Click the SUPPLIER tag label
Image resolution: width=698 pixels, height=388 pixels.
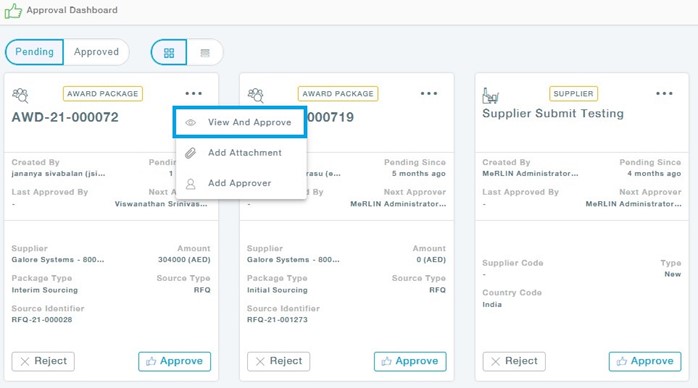(573, 94)
